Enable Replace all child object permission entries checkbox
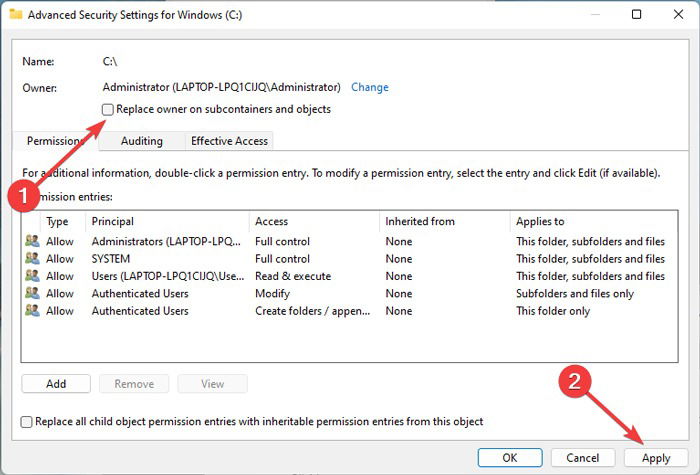The image size is (700, 475). click(26, 422)
